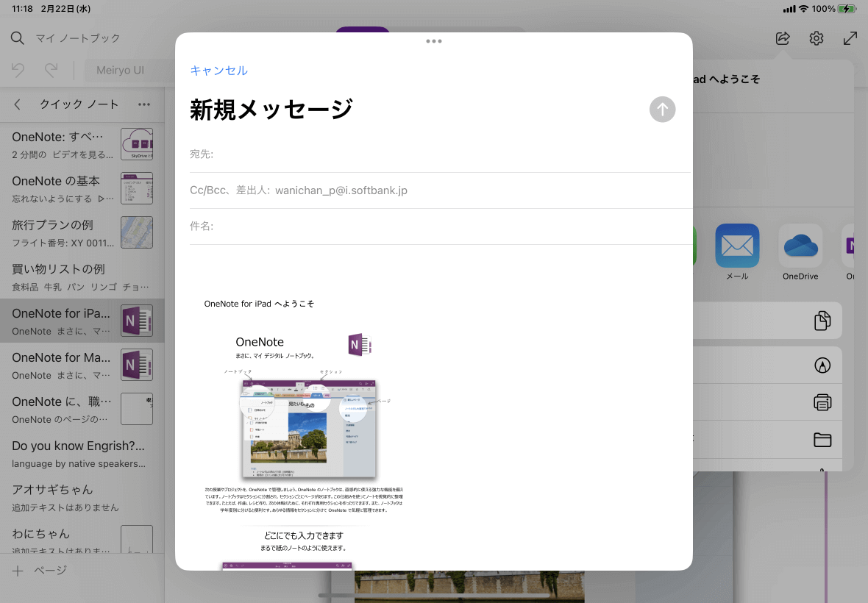The height and width of the screenshot is (603, 868).
Task: Tap the OneNote for iPad へようこそ title in message
Action: tap(258, 304)
